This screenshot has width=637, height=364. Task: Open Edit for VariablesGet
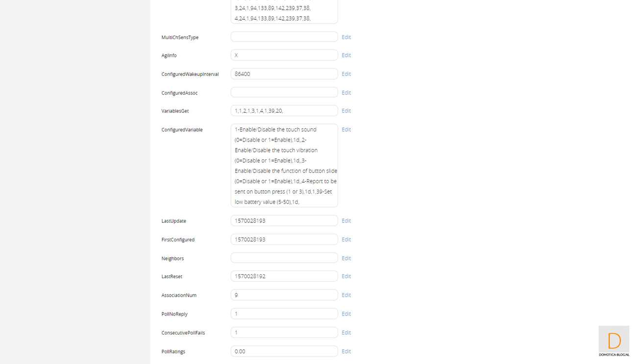pyautogui.click(x=346, y=111)
